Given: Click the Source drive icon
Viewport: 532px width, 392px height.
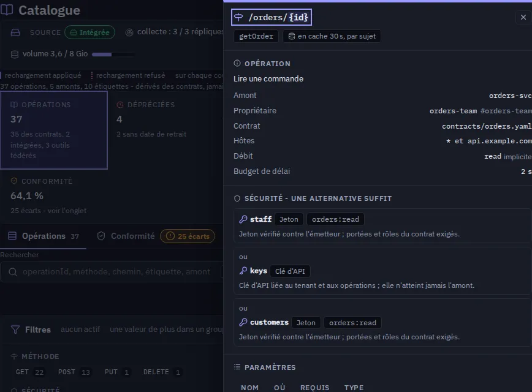Looking at the screenshot, I should 15,32.
